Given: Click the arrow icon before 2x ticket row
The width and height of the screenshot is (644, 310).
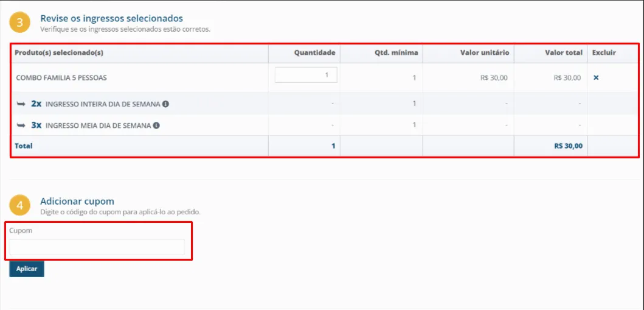Looking at the screenshot, I should (x=21, y=104).
